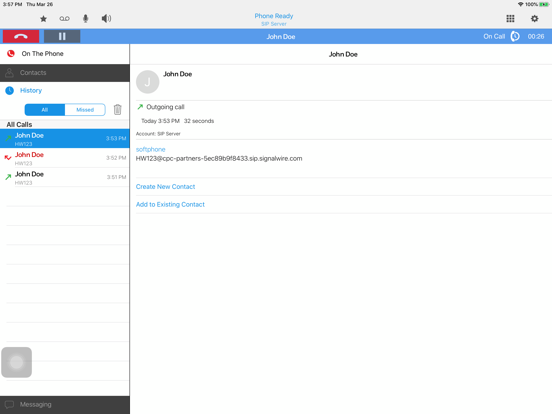Open favorites star icon
The width and height of the screenshot is (552, 414).
coord(43,19)
